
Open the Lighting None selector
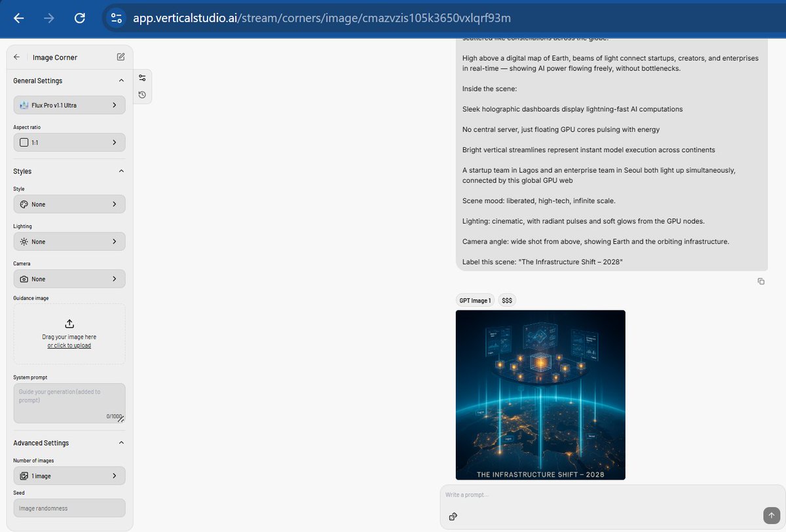click(x=69, y=242)
